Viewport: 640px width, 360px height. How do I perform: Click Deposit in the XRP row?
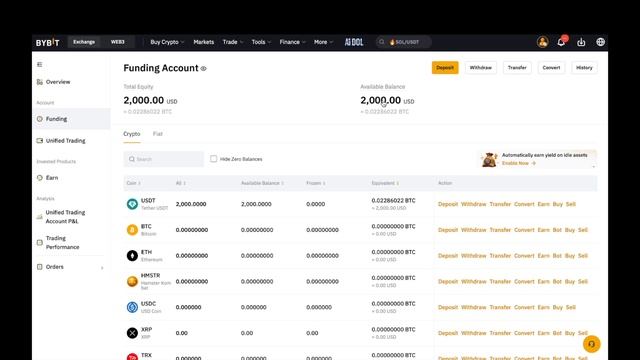(x=448, y=333)
